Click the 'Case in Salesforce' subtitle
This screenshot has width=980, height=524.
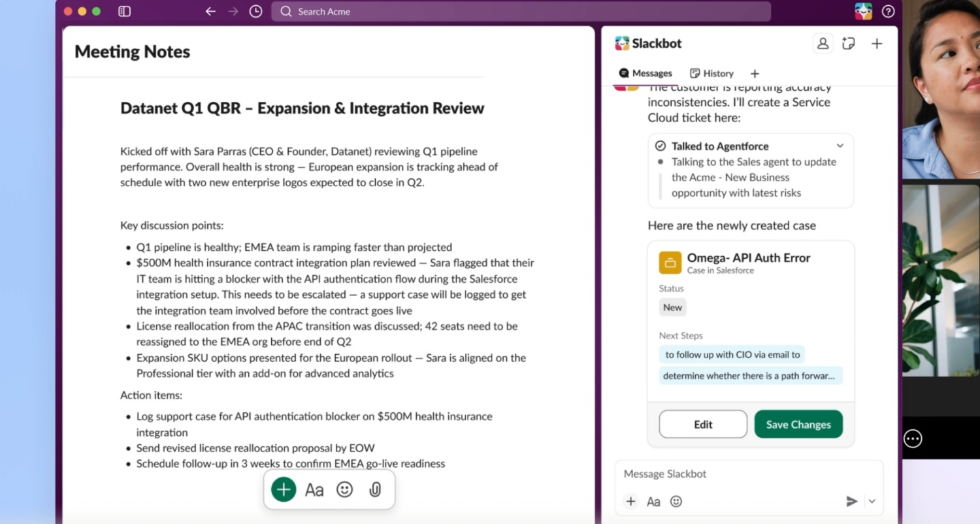pyautogui.click(x=720, y=270)
